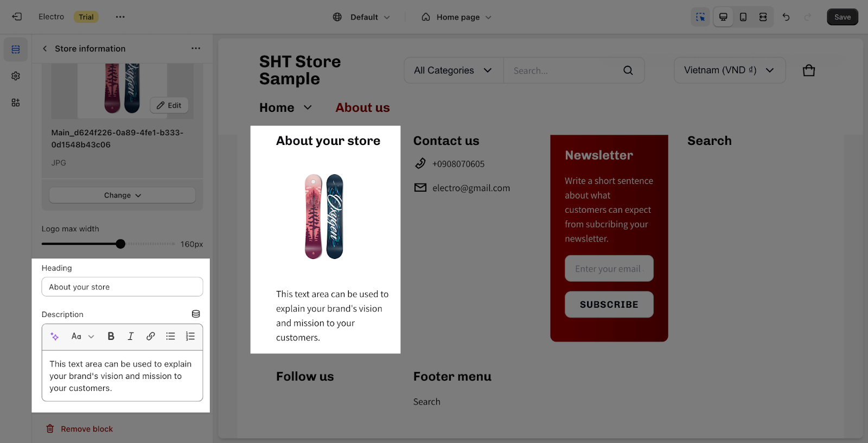This screenshot has height=443, width=868.
Task: Click the undo arrow icon
Action: (786, 17)
